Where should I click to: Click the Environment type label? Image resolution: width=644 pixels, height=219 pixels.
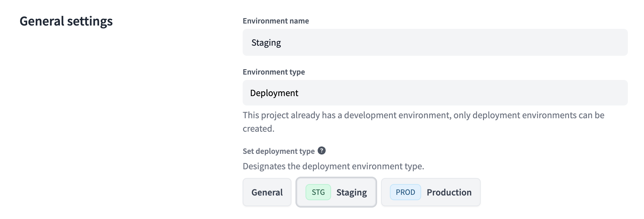274,72
